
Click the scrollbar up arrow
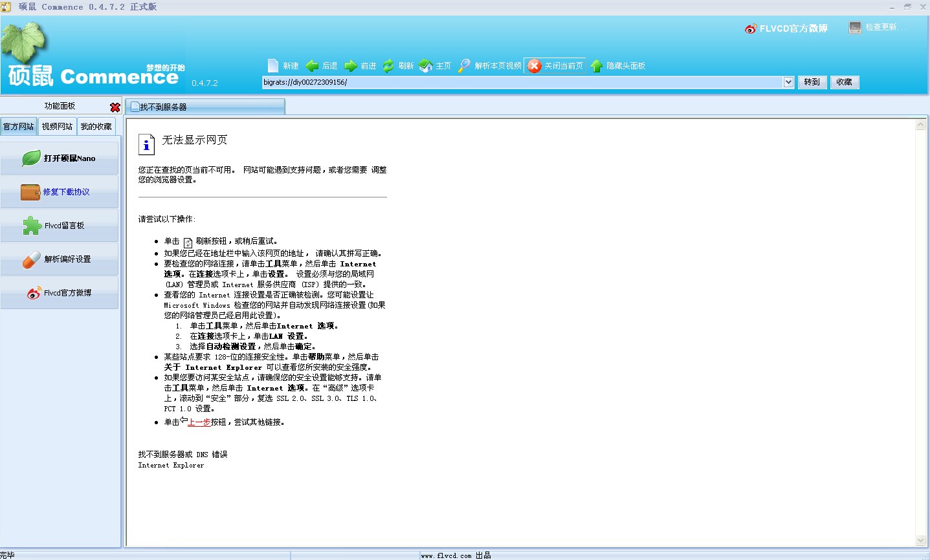click(x=921, y=125)
